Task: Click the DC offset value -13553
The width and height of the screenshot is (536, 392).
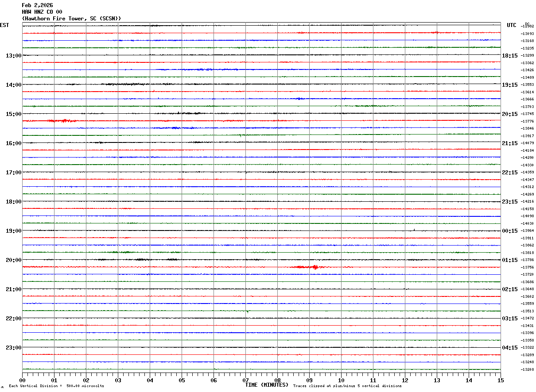Action: coord(528,85)
